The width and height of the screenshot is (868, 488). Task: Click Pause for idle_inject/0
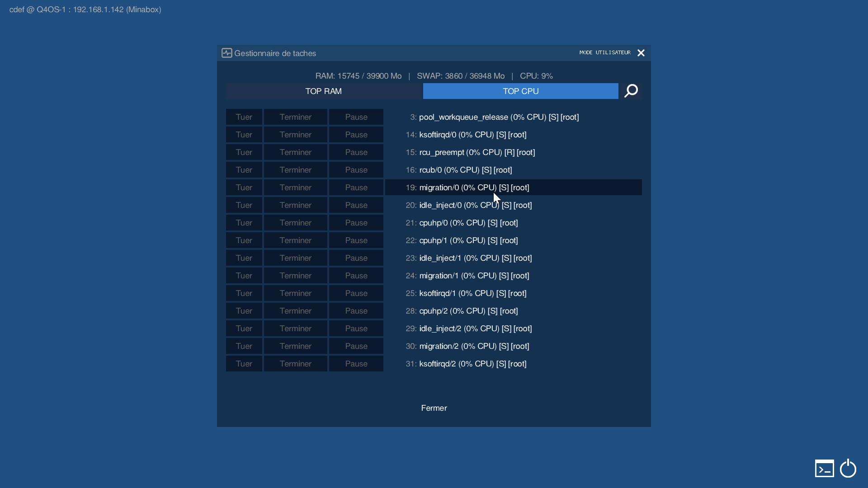[x=356, y=205]
